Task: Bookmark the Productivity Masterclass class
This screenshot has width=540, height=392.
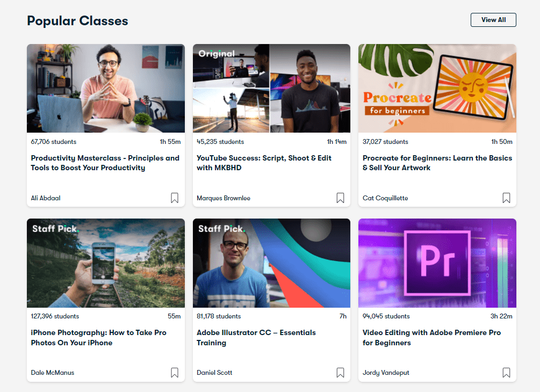Action: coord(175,198)
